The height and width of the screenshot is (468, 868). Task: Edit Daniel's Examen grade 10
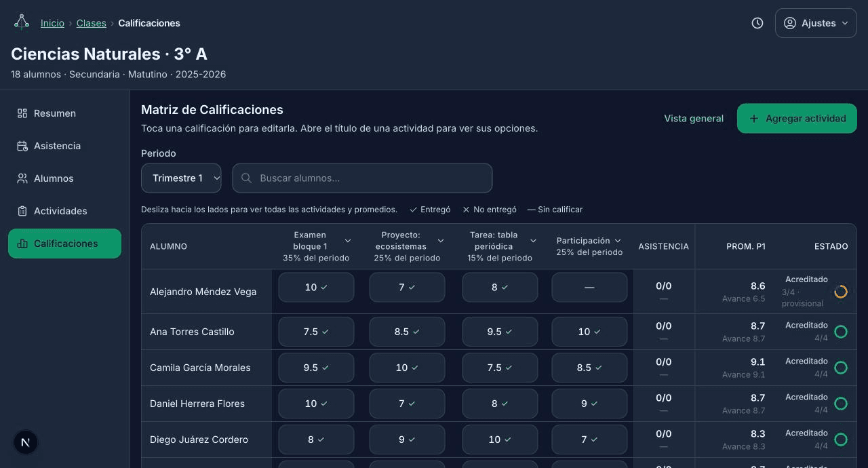[316, 404]
